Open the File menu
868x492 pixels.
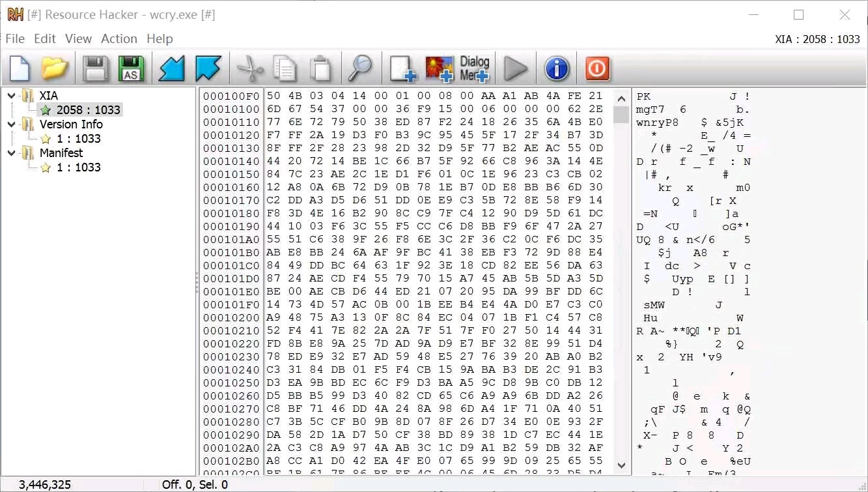[x=15, y=38]
